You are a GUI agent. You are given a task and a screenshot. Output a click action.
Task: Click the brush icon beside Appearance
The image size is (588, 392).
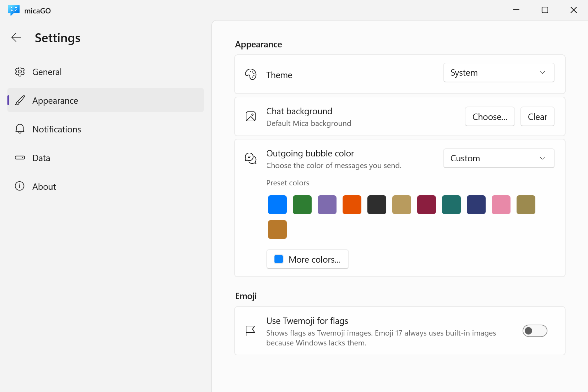pos(20,100)
